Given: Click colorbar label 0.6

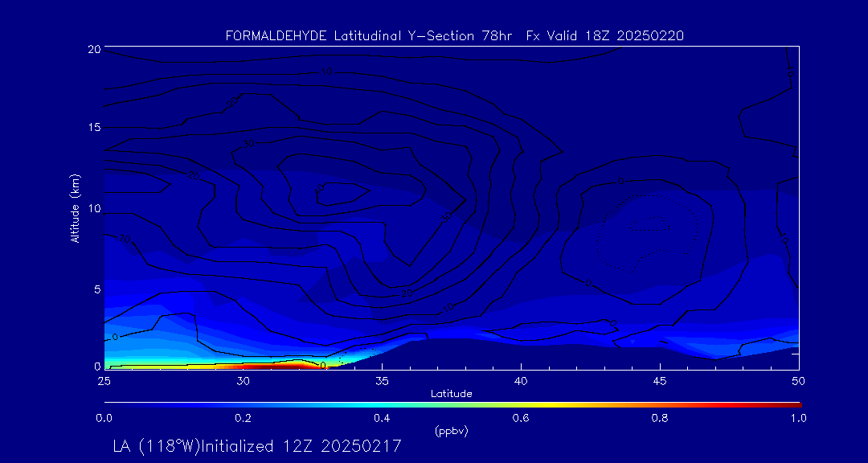Looking at the screenshot, I should click(x=521, y=418).
